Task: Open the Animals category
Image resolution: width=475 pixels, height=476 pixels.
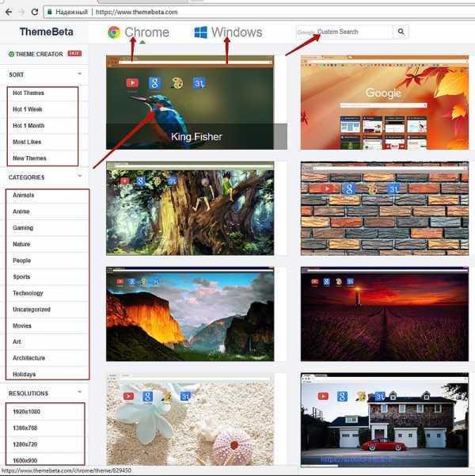Action: point(24,195)
